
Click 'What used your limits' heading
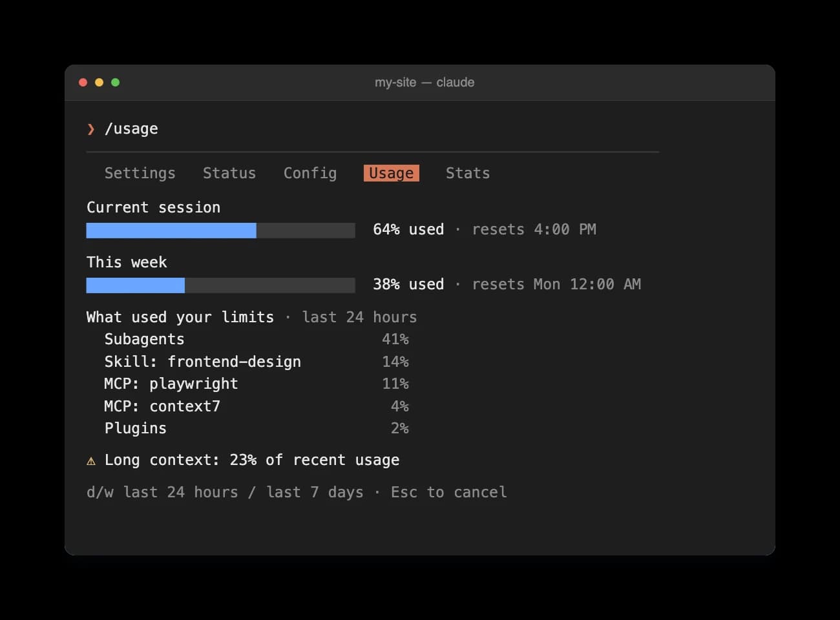coord(180,317)
